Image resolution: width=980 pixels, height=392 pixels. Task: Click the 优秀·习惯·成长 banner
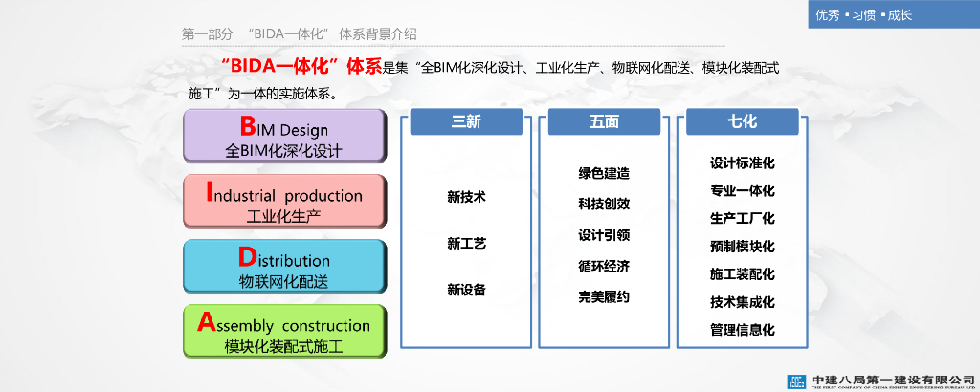click(894, 14)
